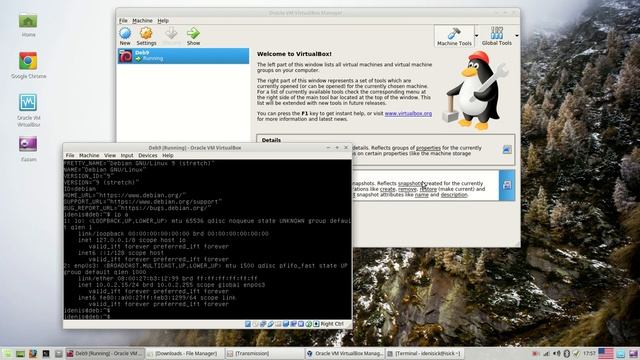Select the Deb9 running VM entry
This screenshot has height=360, width=640.
coord(183,56)
